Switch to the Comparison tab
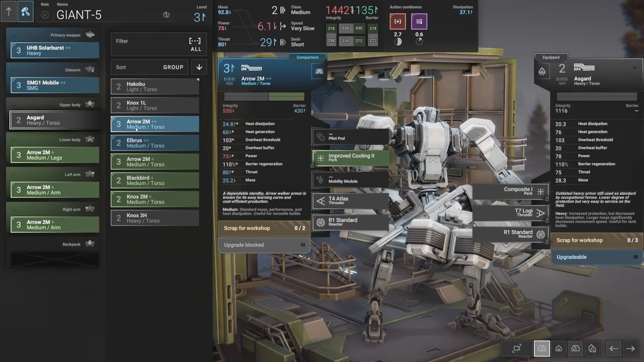This screenshot has height=362, width=644. click(307, 57)
